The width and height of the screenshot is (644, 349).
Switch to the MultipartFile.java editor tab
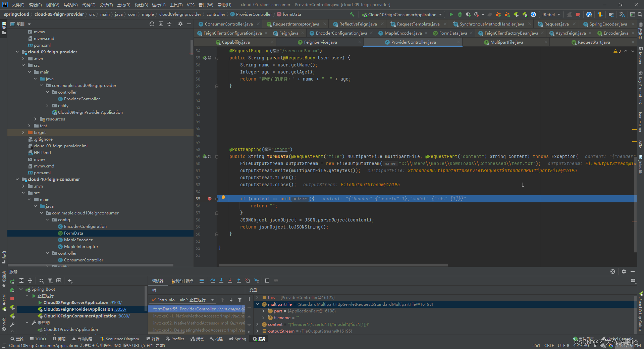506,42
